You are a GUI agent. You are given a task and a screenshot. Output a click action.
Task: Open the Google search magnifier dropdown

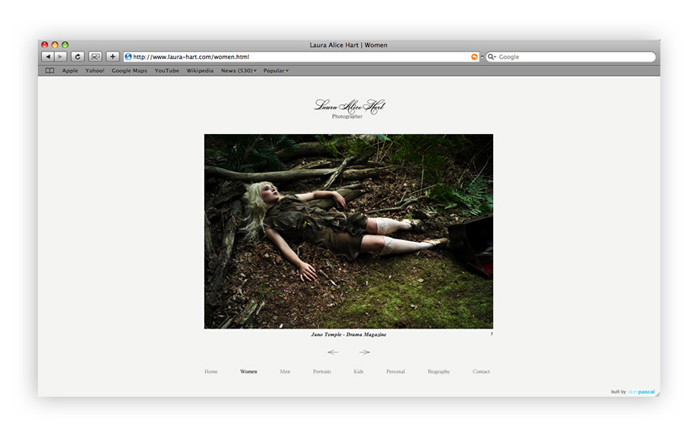tap(492, 57)
